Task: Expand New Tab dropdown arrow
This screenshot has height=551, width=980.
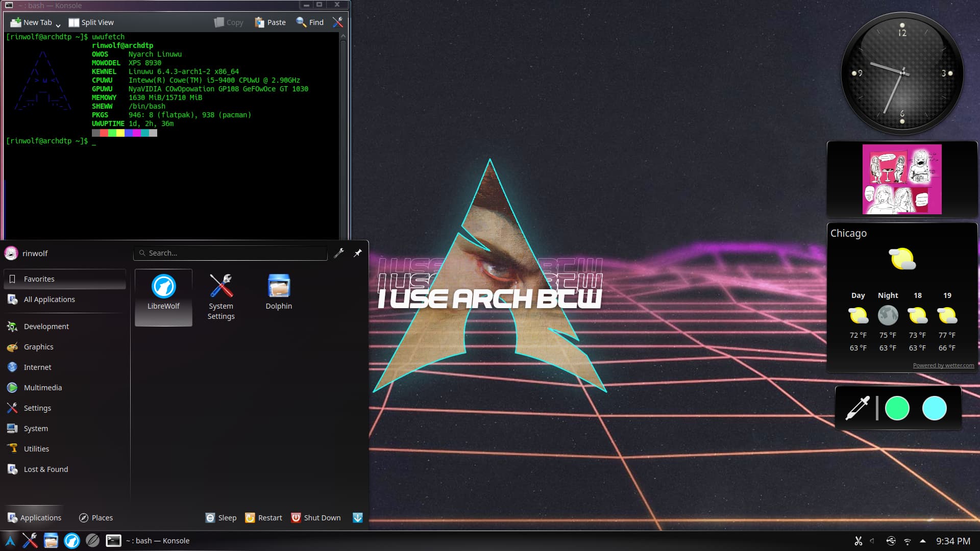Action: point(58,24)
